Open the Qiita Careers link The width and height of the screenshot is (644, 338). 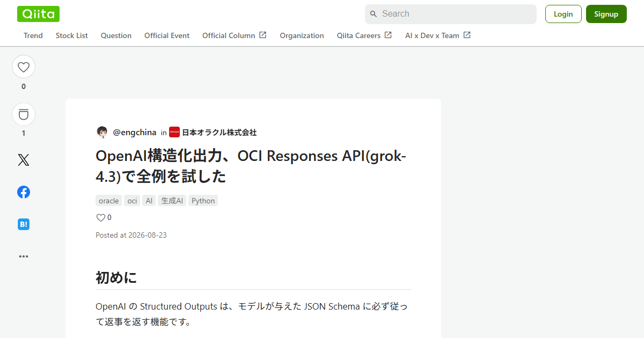pyautogui.click(x=364, y=35)
